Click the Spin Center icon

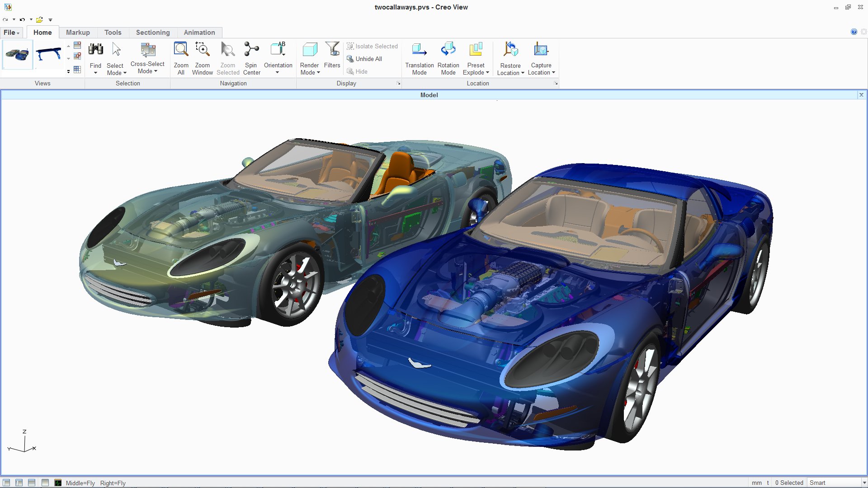pos(251,49)
